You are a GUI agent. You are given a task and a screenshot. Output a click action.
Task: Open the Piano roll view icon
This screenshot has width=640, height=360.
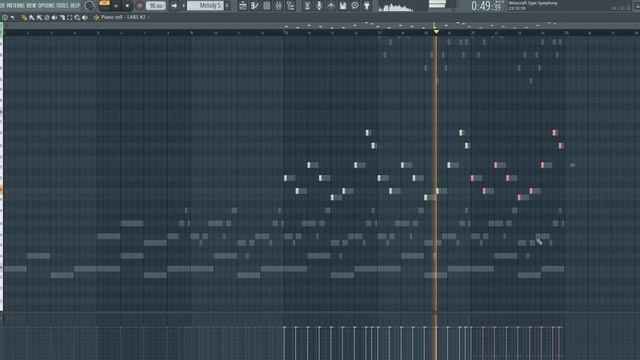click(x=255, y=6)
